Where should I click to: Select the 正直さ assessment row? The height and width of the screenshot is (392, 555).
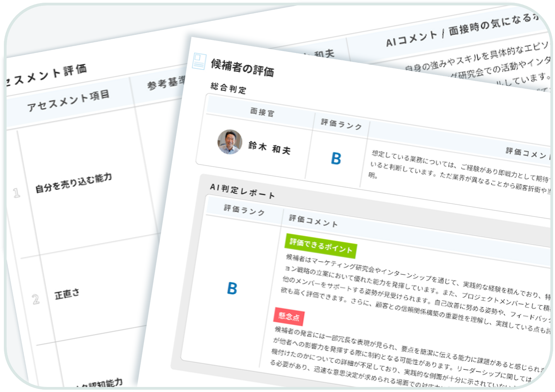(67, 294)
